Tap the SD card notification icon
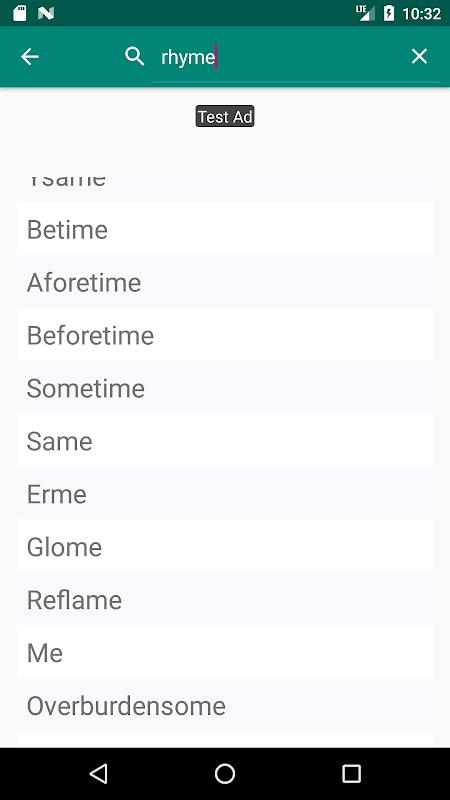This screenshot has height=800, width=450. (x=20, y=13)
